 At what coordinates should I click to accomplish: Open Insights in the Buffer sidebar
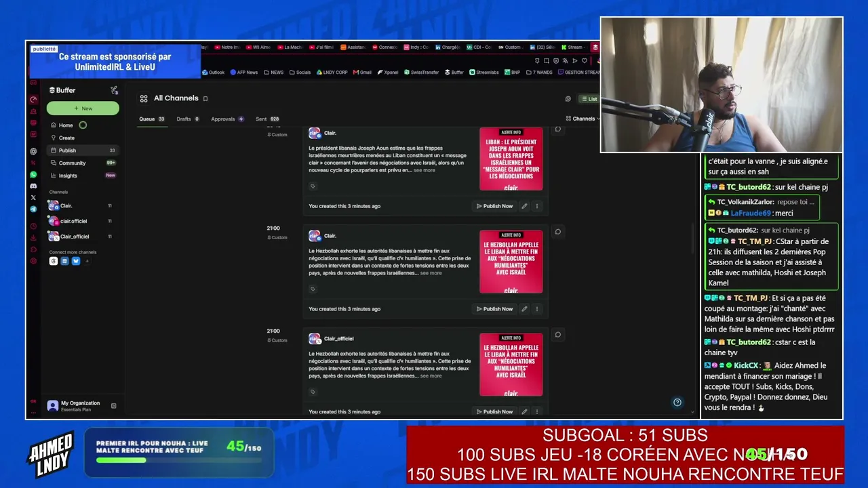click(x=82, y=176)
